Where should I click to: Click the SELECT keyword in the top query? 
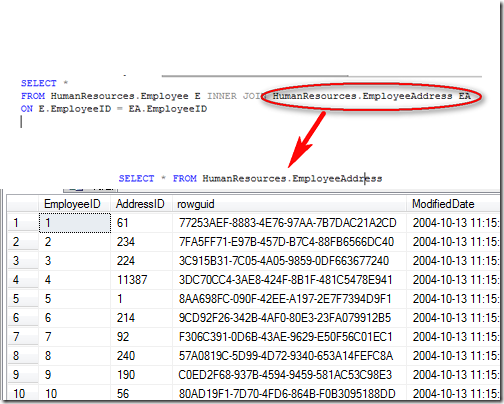click(x=39, y=83)
